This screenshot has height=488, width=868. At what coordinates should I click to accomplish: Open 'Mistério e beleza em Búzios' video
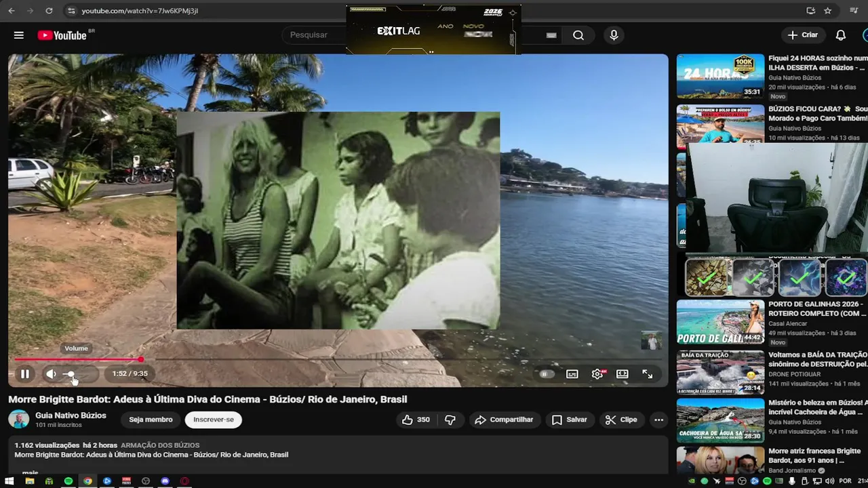[x=818, y=407]
